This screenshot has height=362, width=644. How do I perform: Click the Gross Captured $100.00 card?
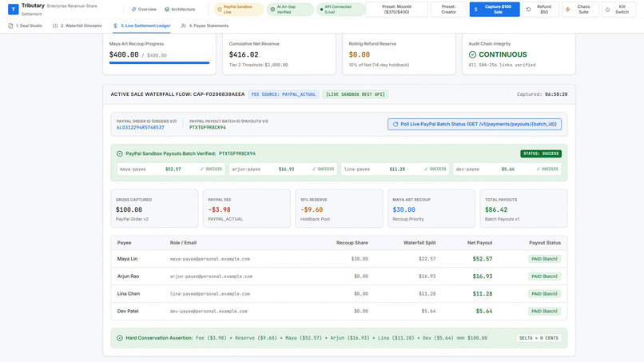(154, 209)
